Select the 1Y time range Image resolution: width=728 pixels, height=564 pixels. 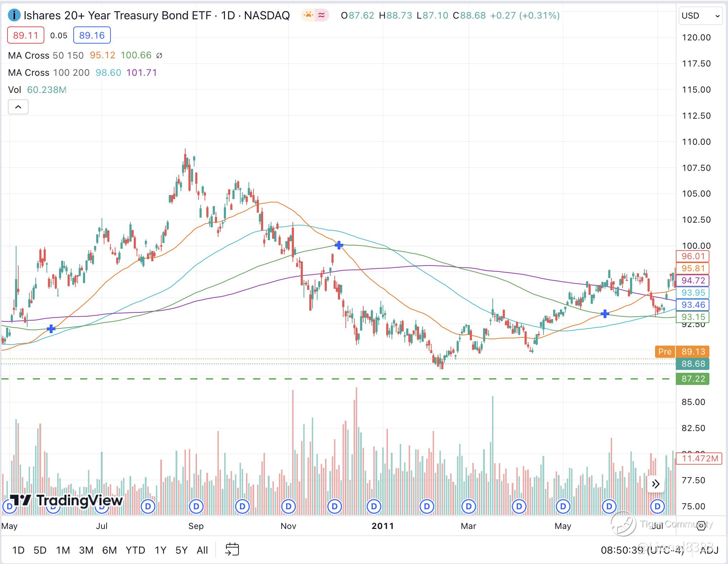tap(160, 550)
